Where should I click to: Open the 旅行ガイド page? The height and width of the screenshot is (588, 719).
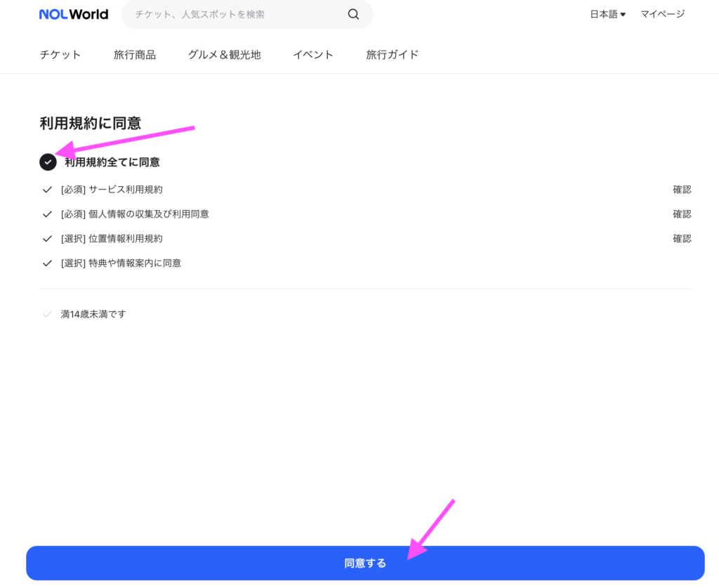393,55
